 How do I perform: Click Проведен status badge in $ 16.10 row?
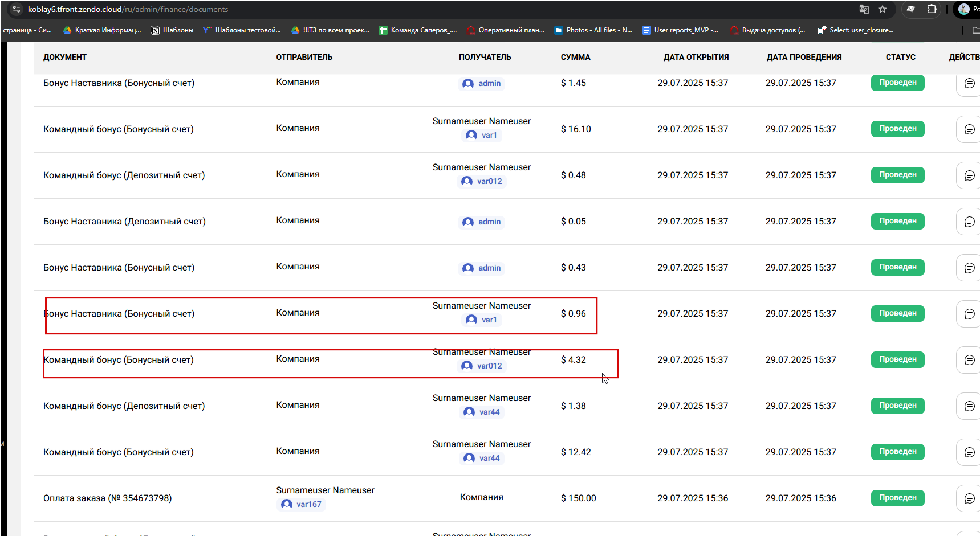[897, 129]
